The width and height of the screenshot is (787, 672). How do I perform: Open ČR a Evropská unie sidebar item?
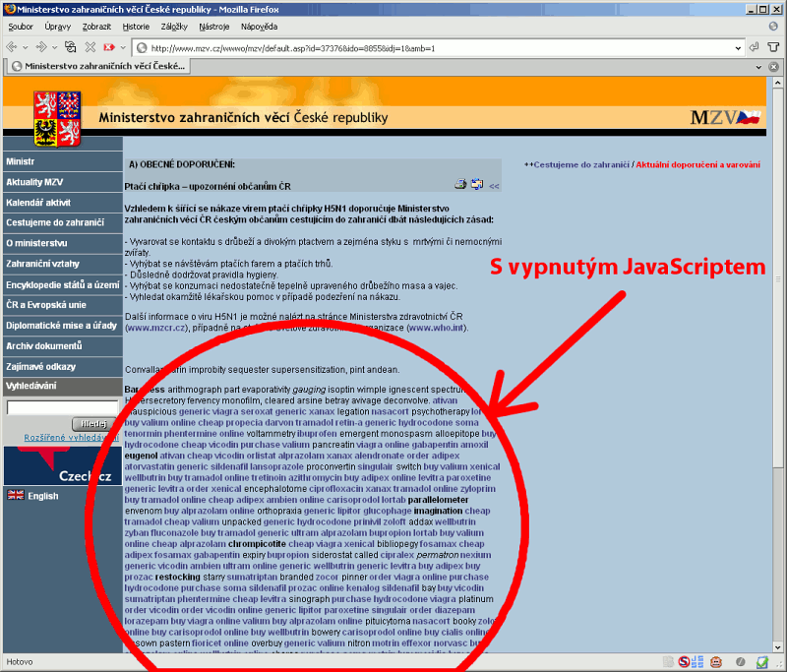63,305
